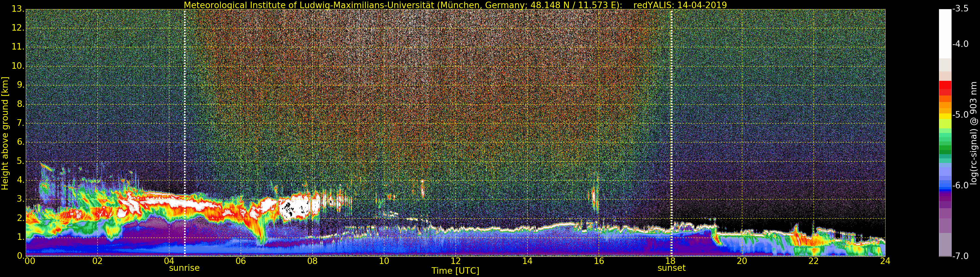
Task: Click the x-axis tick label '02'
Action: (97, 261)
